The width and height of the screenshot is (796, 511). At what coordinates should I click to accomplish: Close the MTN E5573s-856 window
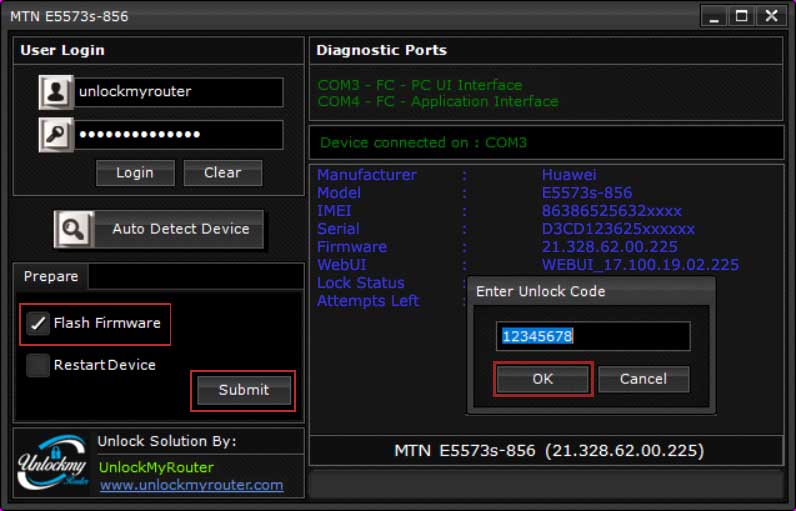point(772,16)
